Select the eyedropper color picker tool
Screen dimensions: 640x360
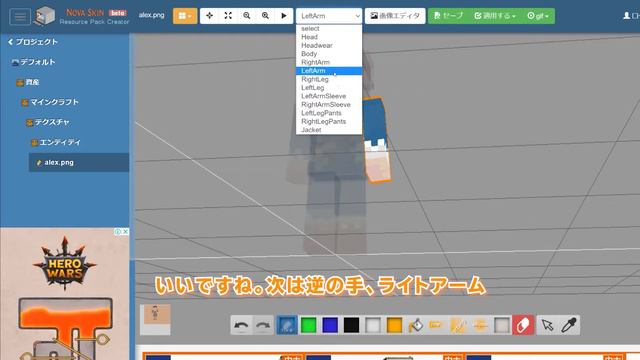569,325
